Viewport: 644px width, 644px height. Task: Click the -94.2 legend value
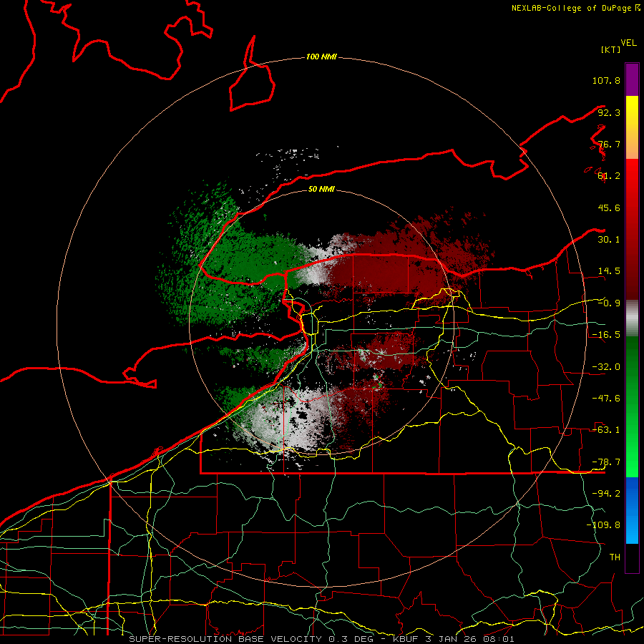click(x=606, y=494)
